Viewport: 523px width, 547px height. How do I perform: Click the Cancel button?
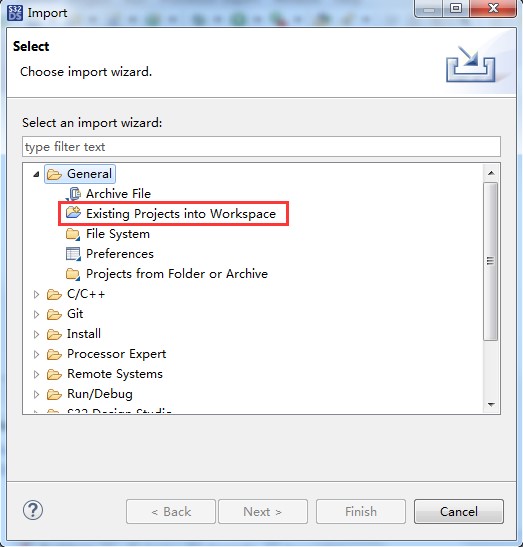(459, 511)
